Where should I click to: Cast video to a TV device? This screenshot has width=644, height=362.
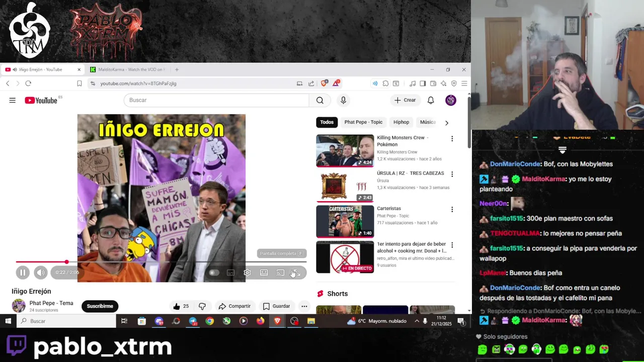tap(280, 273)
